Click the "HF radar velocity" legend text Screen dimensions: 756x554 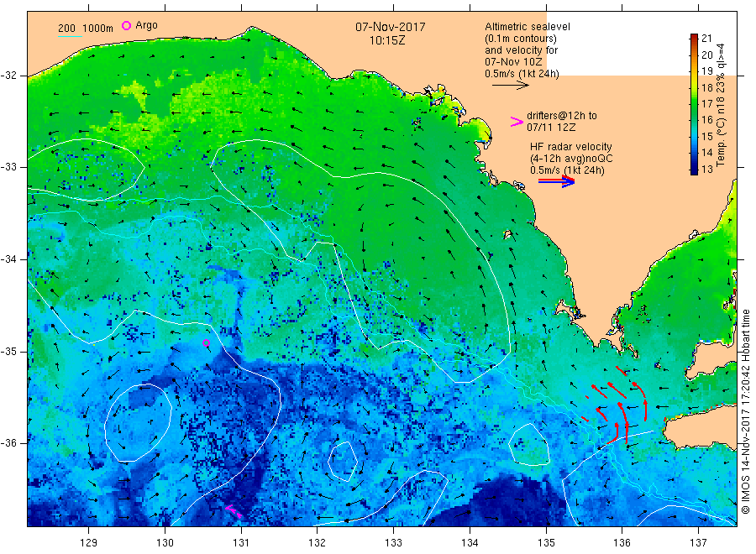click(571, 146)
